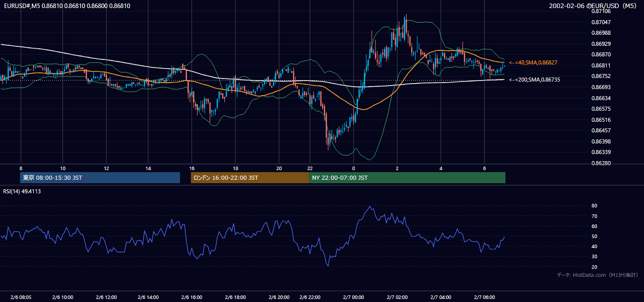
Task: Click hour label 8 under the price chart
Action: 21,168
